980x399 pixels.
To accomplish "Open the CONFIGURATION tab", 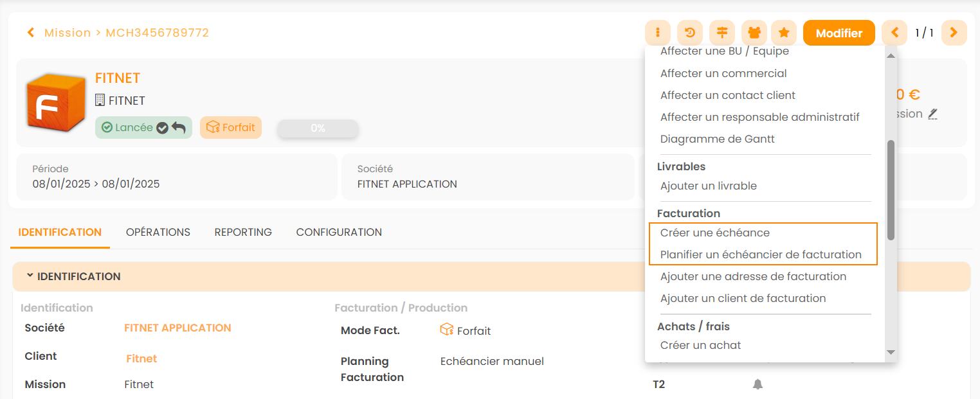I will (339, 232).
